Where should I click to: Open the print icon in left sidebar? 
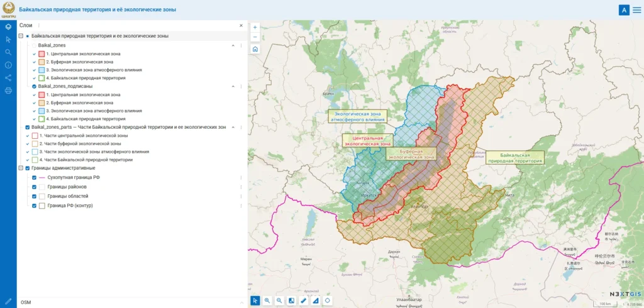[x=8, y=91]
